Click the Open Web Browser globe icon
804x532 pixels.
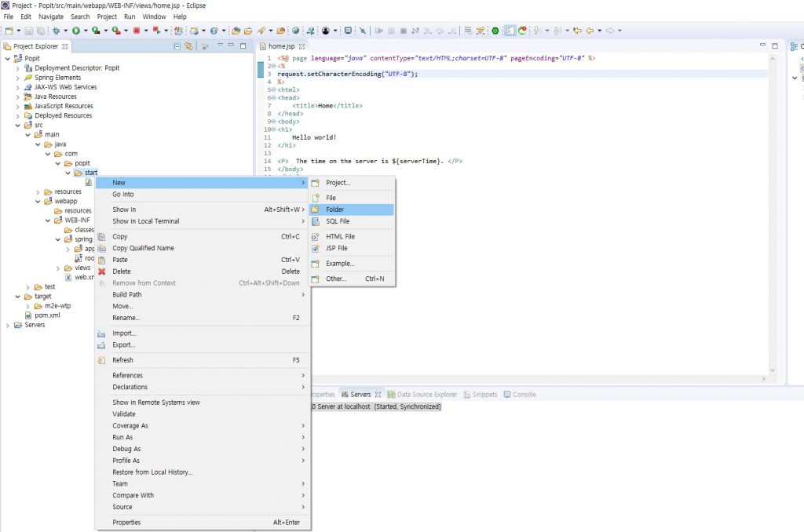tap(295, 31)
